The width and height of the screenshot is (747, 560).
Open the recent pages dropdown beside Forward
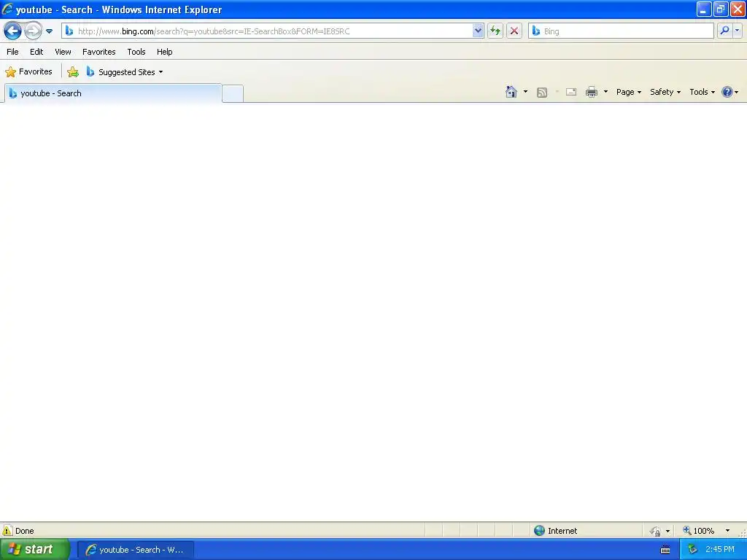coord(49,31)
